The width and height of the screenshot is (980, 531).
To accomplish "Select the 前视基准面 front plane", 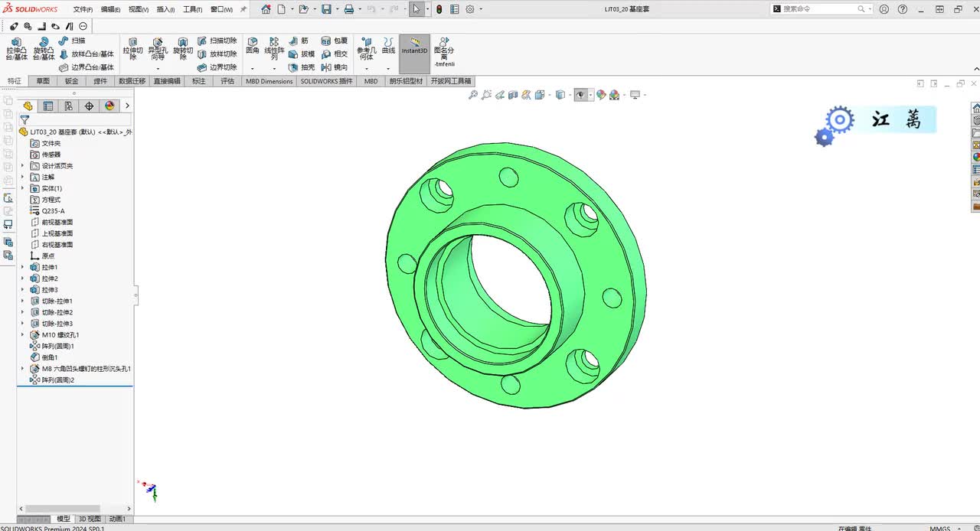I will [x=51, y=222].
